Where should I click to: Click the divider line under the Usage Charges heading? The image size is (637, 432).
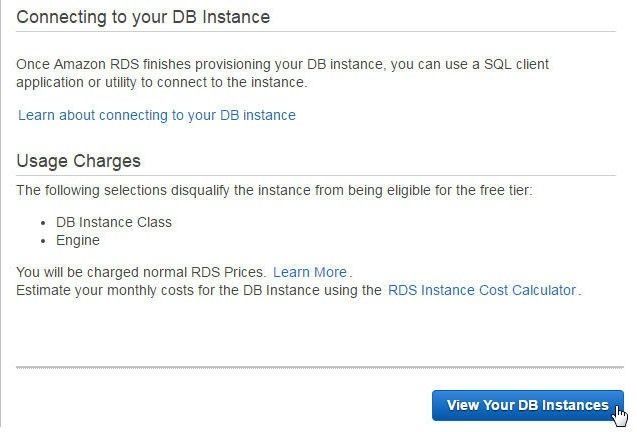(x=316, y=176)
